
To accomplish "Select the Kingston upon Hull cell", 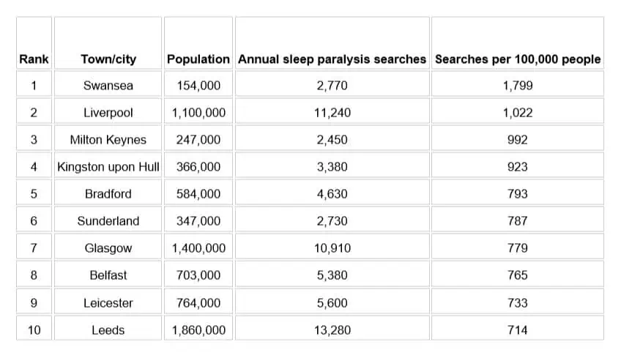I will tap(108, 167).
